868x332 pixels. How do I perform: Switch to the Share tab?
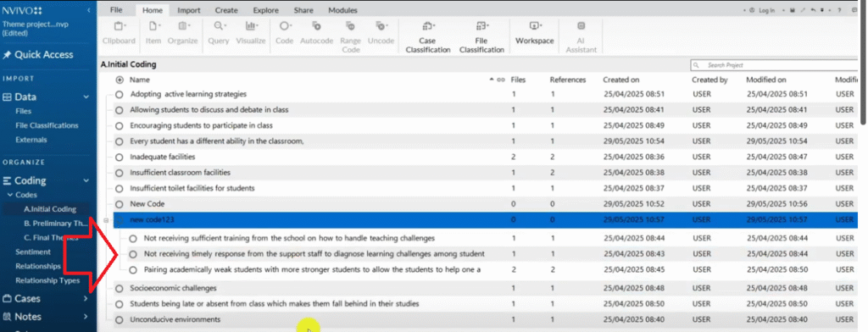click(x=303, y=10)
